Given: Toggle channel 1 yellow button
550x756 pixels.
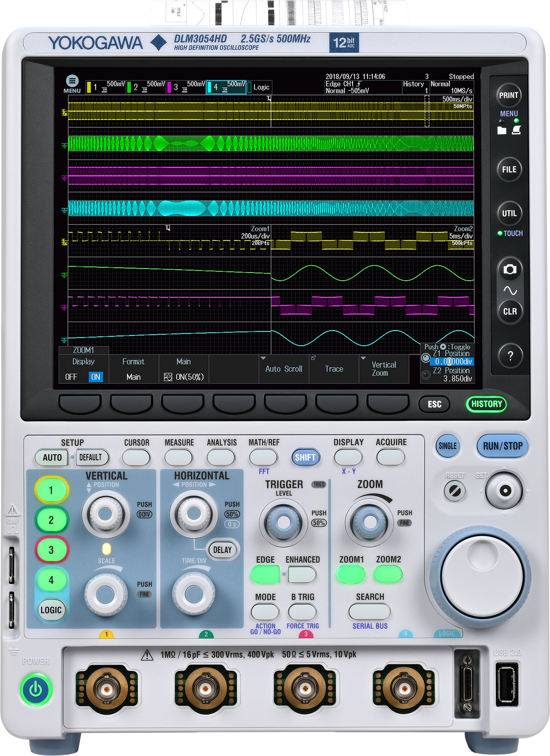Looking at the screenshot, I should tap(51, 490).
